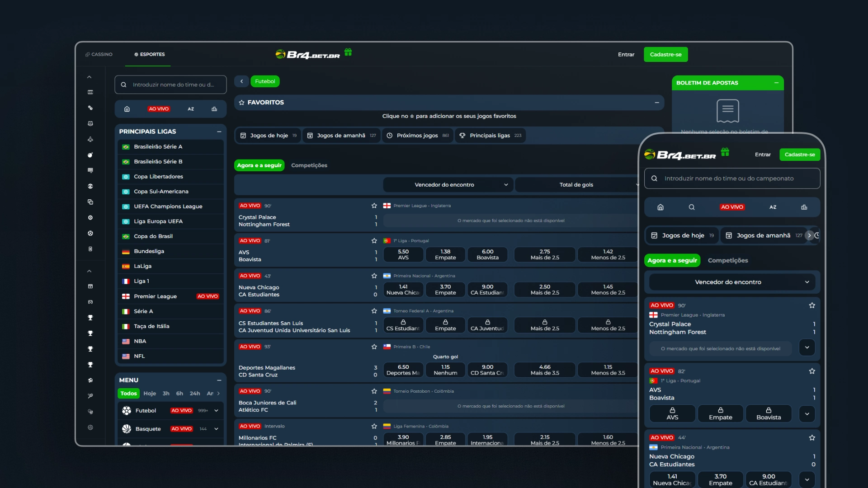
Task: Select the 5.50 AVS odds button
Action: [x=403, y=254]
